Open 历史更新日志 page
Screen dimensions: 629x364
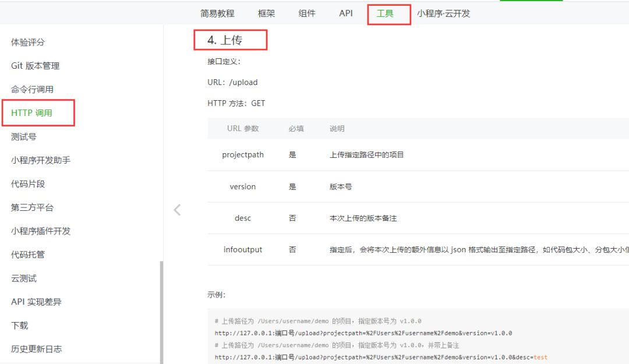(36, 349)
